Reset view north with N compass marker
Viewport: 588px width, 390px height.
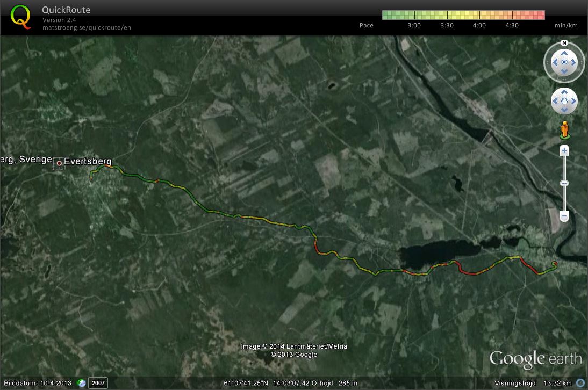[564, 43]
